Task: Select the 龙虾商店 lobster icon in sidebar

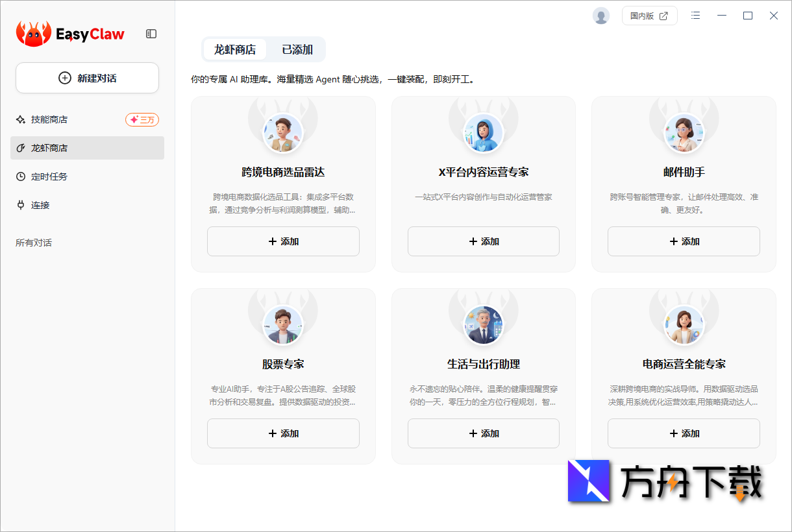Action: pyautogui.click(x=22, y=148)
